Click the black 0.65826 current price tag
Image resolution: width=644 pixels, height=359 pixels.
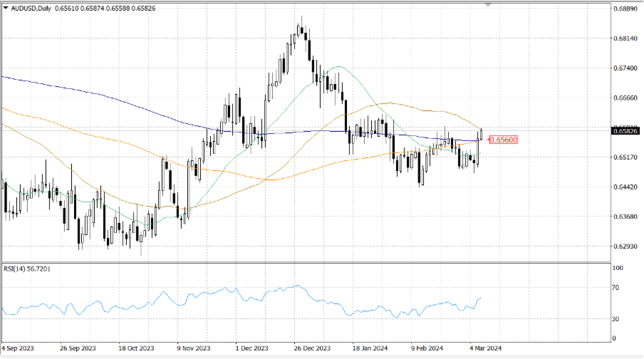coord(625,131)
